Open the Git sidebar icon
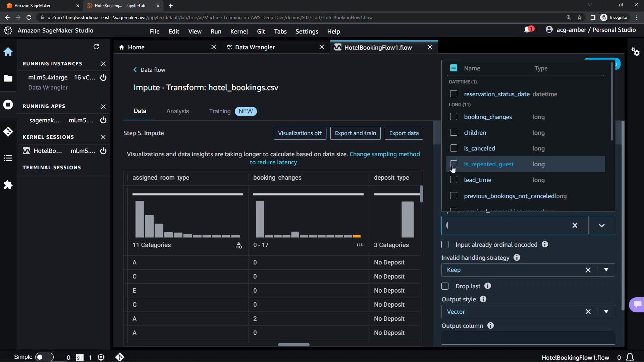644x362 pixels. [8, 131]
